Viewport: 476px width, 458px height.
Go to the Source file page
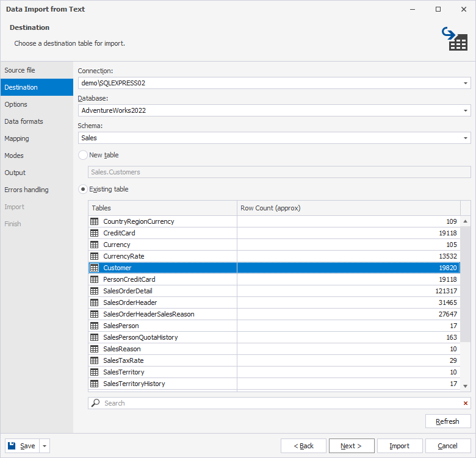[x=37, y=70]
